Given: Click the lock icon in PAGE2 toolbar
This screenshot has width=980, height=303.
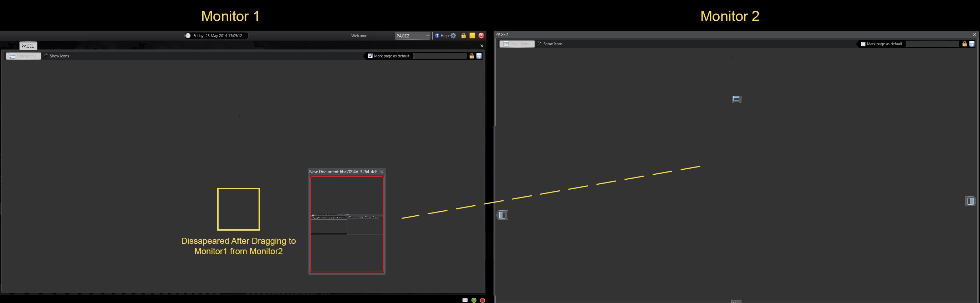Looking at the screenshot, I should click(964, 44).
